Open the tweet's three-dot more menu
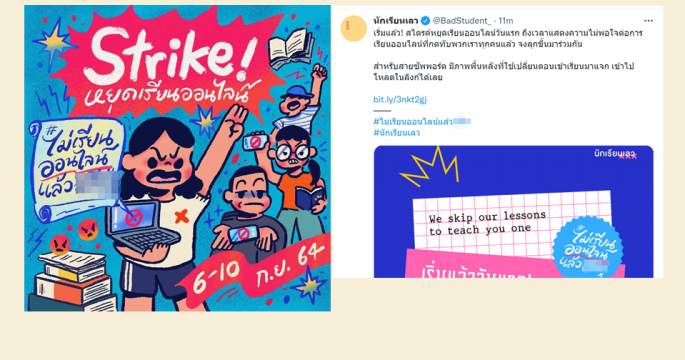685x360 pixels. click(x=648, y=21)
